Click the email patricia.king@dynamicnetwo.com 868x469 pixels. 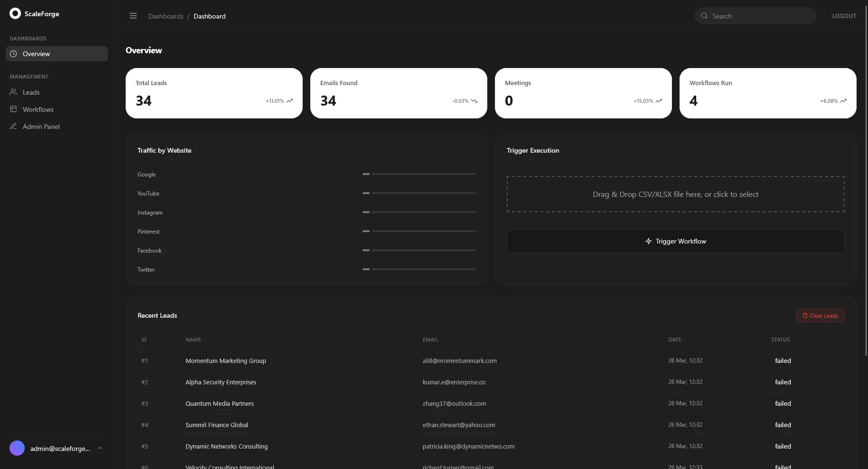pos(469,446)
